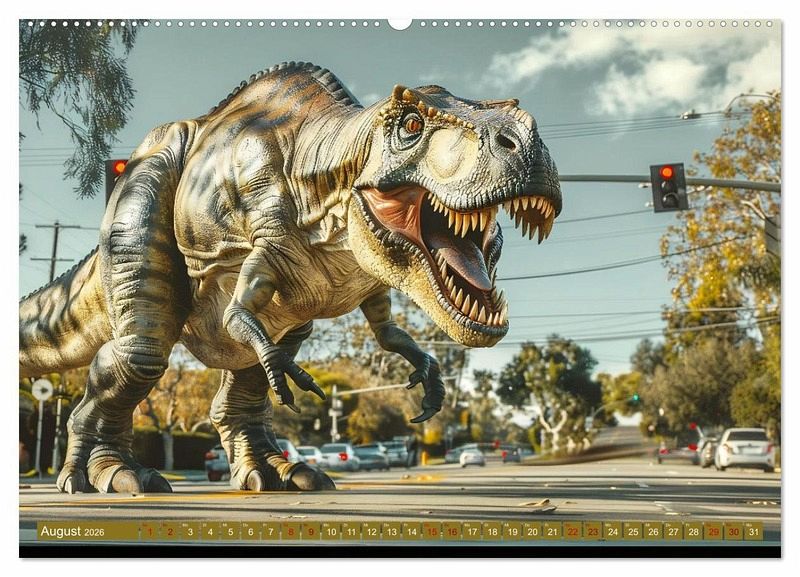Select day 25 in the date row
800x577 pixels.
632,531
